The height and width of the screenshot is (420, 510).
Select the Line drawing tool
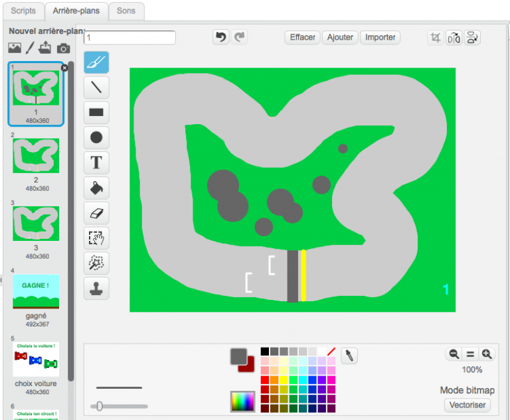(96, 87)
